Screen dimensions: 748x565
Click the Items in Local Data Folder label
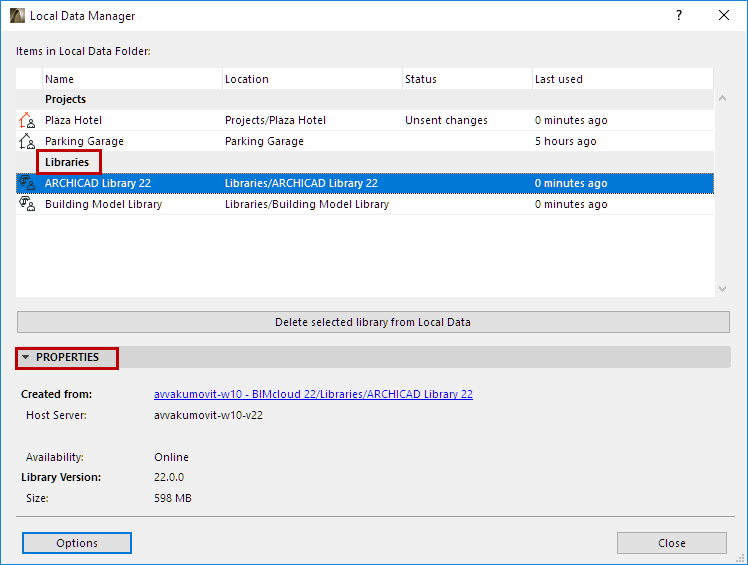point(83,51)
